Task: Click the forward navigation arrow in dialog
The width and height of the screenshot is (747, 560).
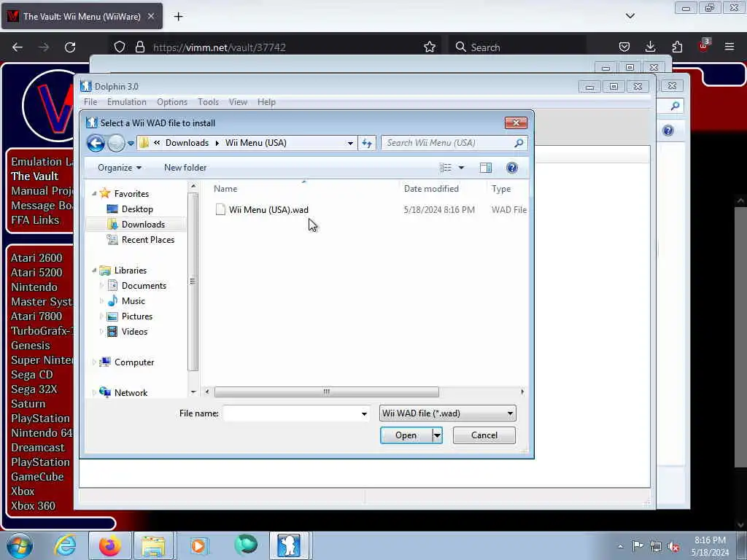Action: (x=116, y=143)
